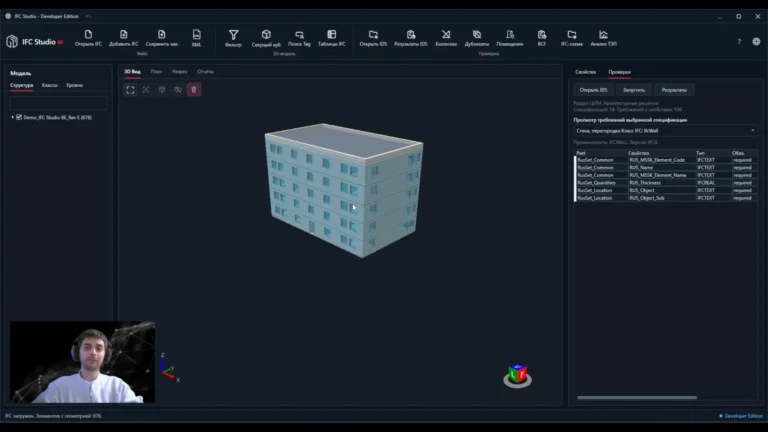Click the building model in 3D view
The image size is (768, 432).
pos(343,189)
